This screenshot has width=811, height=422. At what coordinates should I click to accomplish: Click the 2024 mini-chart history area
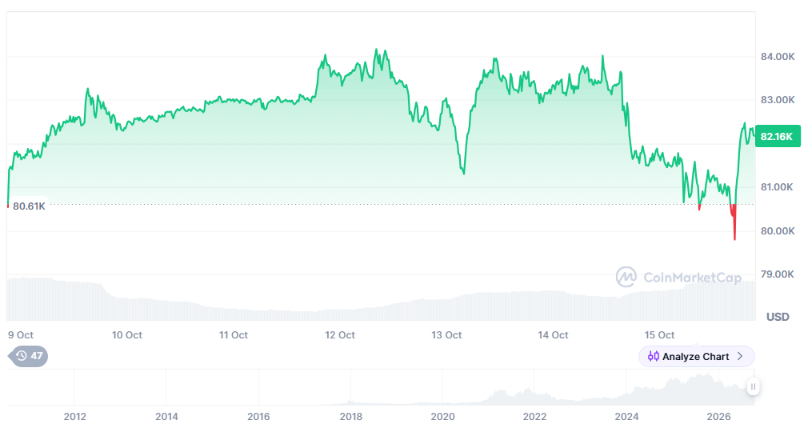(626, 393)
